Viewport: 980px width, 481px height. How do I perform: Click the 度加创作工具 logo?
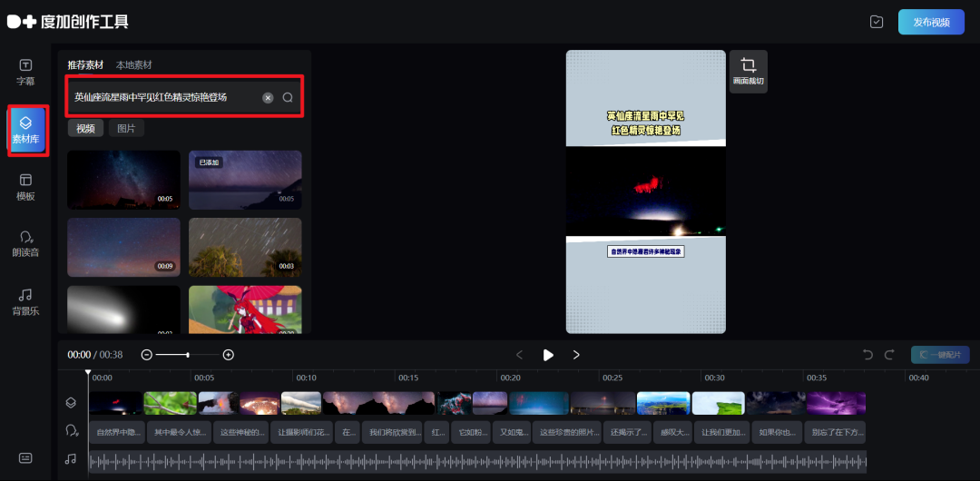coord(67,21)
